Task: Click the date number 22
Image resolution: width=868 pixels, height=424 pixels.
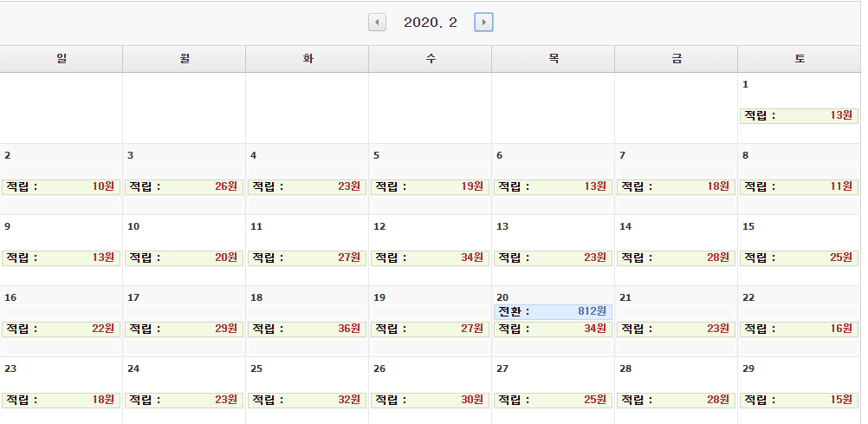Action: 748,297
